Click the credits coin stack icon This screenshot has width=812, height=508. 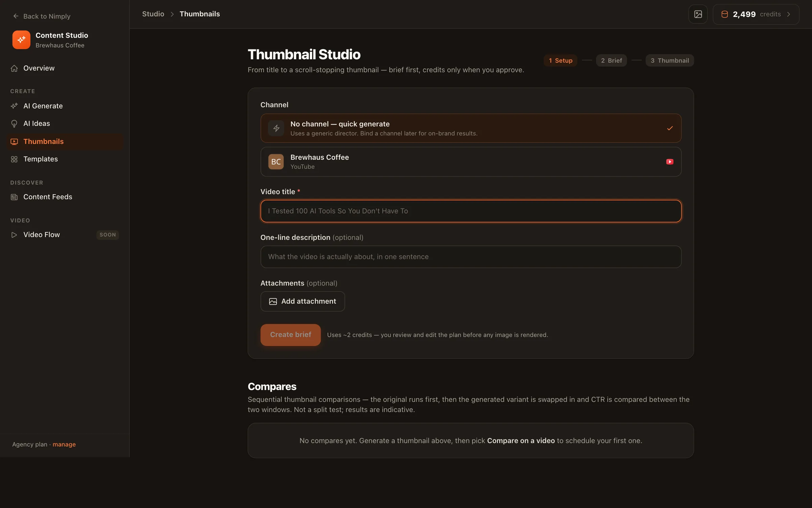[724, 14]
